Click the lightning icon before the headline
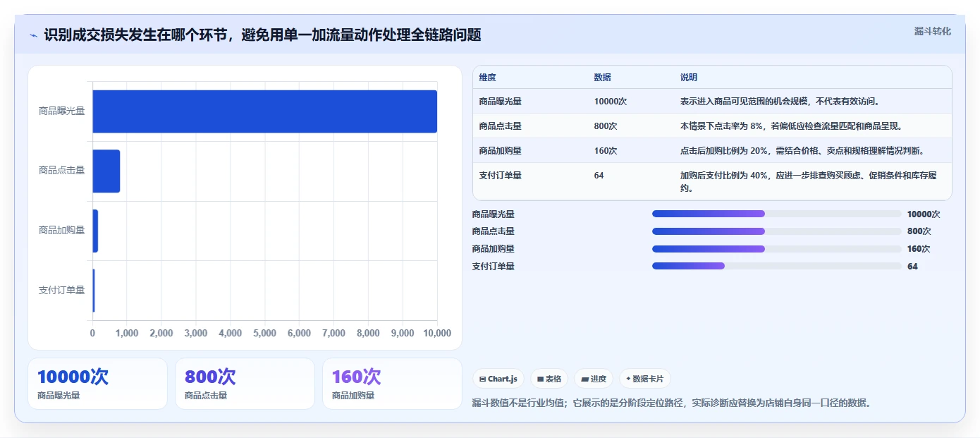 (x=33, y=35)
